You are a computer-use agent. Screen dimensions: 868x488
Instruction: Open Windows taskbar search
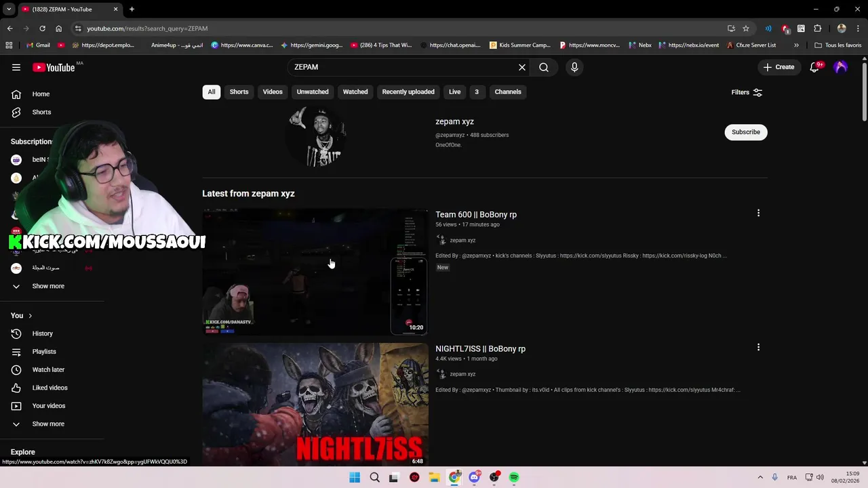[374, 477]
